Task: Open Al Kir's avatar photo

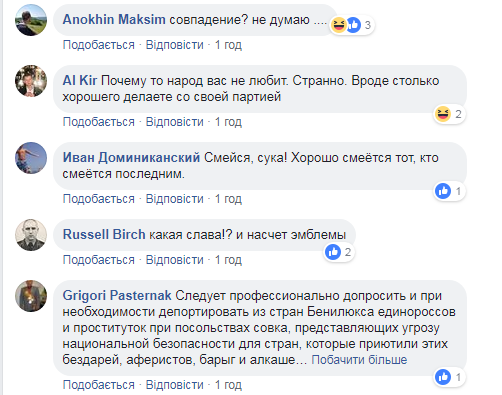Action: coord(31,81)
